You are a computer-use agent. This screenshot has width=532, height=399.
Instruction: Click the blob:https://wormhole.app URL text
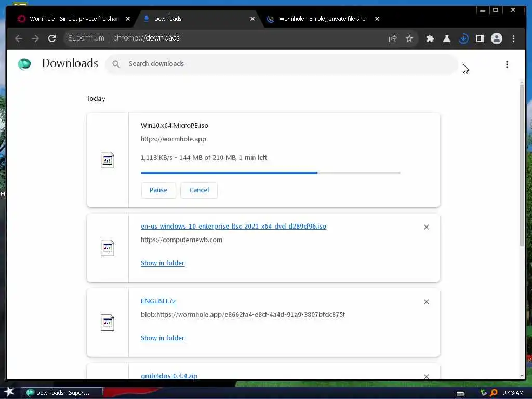pos(243,314)
